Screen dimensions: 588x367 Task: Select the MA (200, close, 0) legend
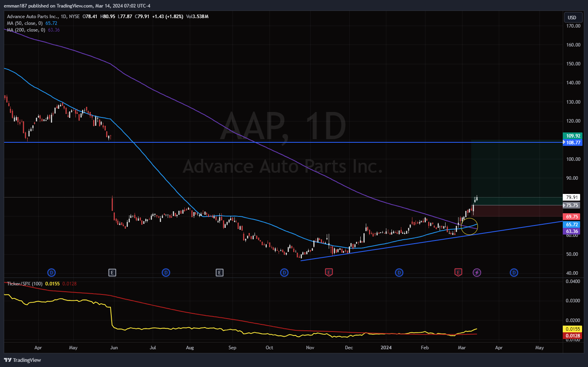[x=26, y=30]
